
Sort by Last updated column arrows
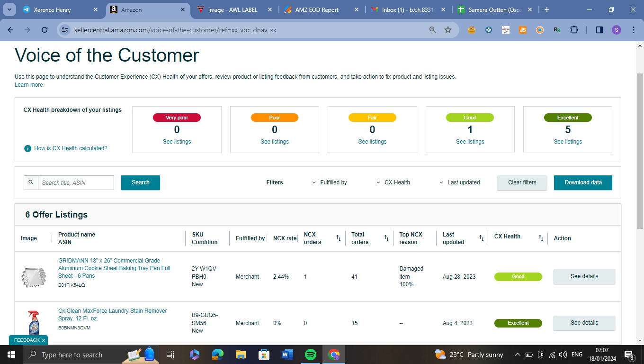(482, 238)
